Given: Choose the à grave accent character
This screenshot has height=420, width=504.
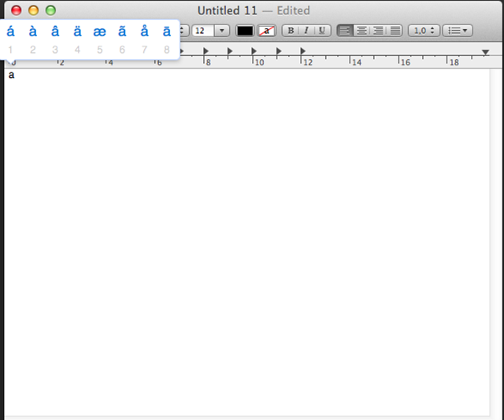Looking at the screenshot, I should (33, 32).
